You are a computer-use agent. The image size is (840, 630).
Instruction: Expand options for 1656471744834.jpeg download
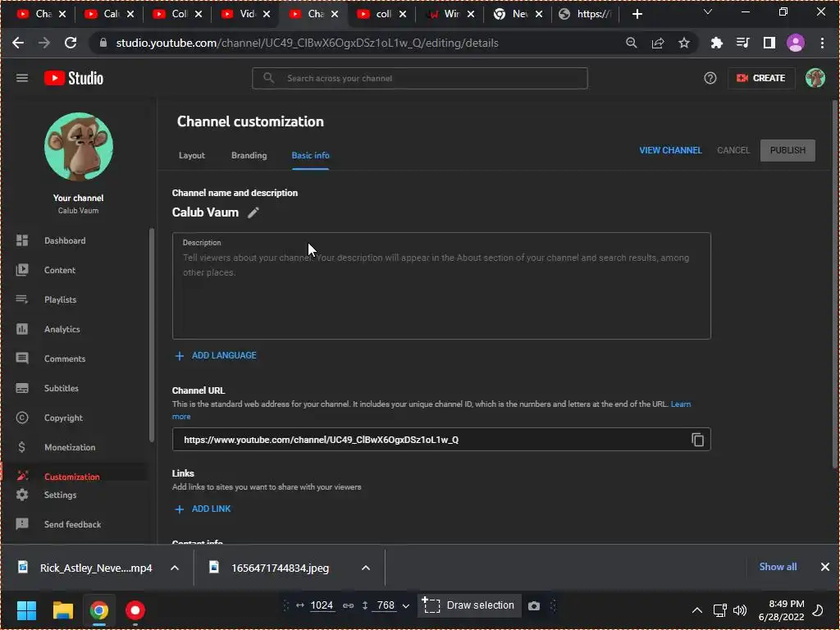pos(366,568)
